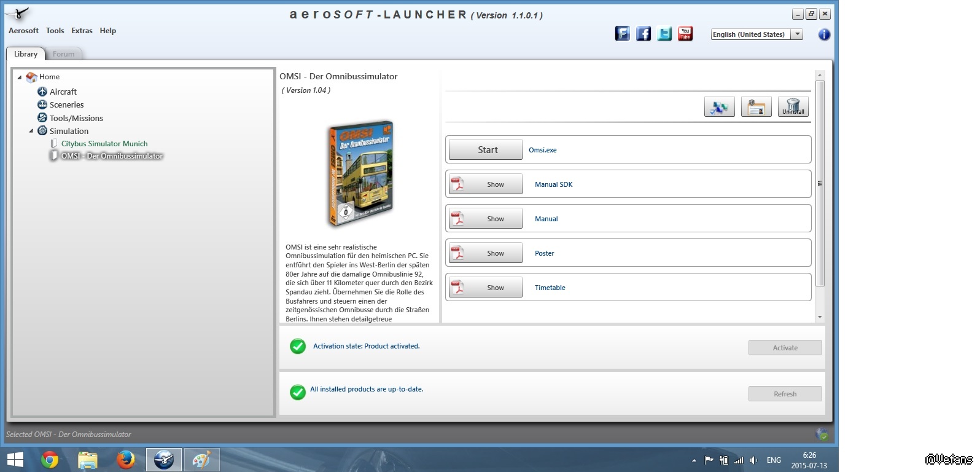Click the Refresh button

785,394
